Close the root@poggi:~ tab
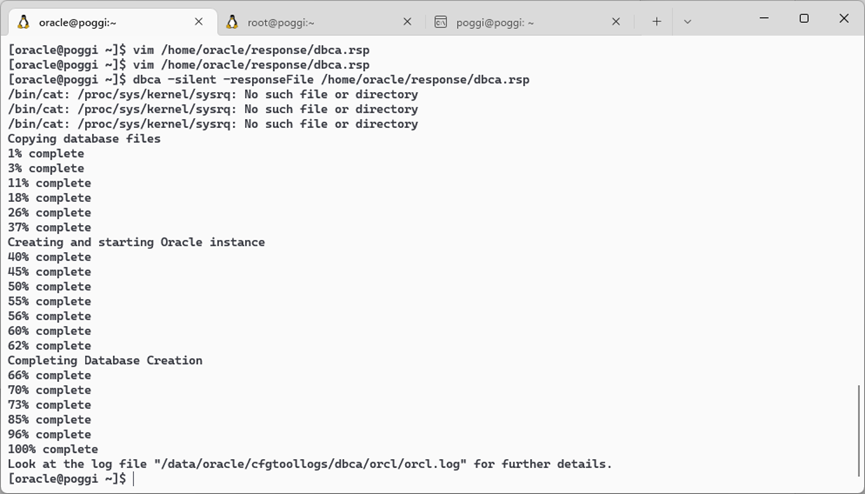 [x=407, y=21]
